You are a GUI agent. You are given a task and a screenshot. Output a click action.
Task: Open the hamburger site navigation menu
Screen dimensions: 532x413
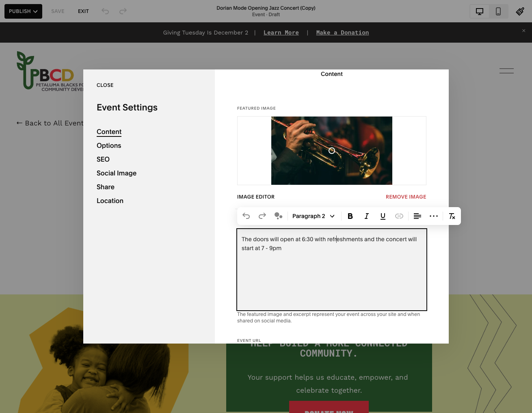coord(506,71)
